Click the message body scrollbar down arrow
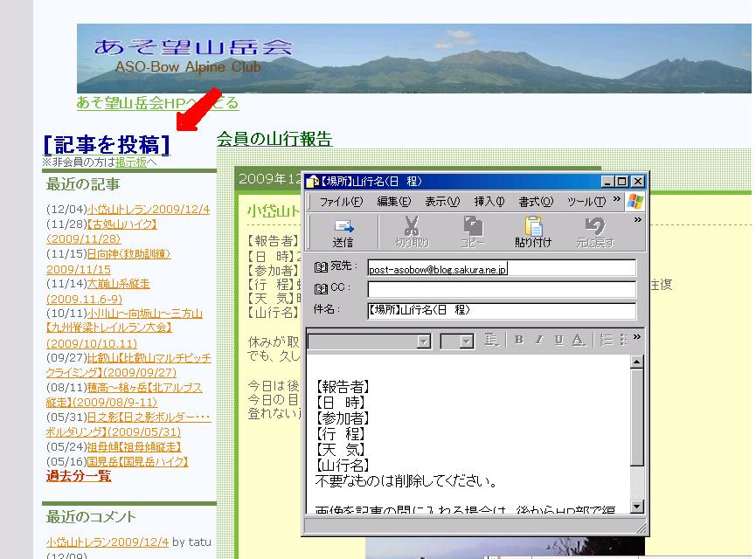The width and height of the screenshot is (756, 559). click(637, 506)
